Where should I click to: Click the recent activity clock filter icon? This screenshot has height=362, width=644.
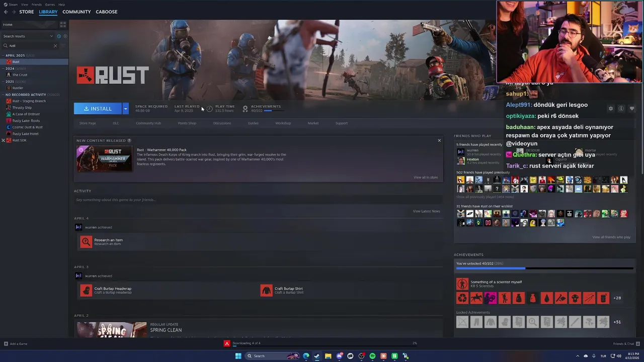[59, 36]
